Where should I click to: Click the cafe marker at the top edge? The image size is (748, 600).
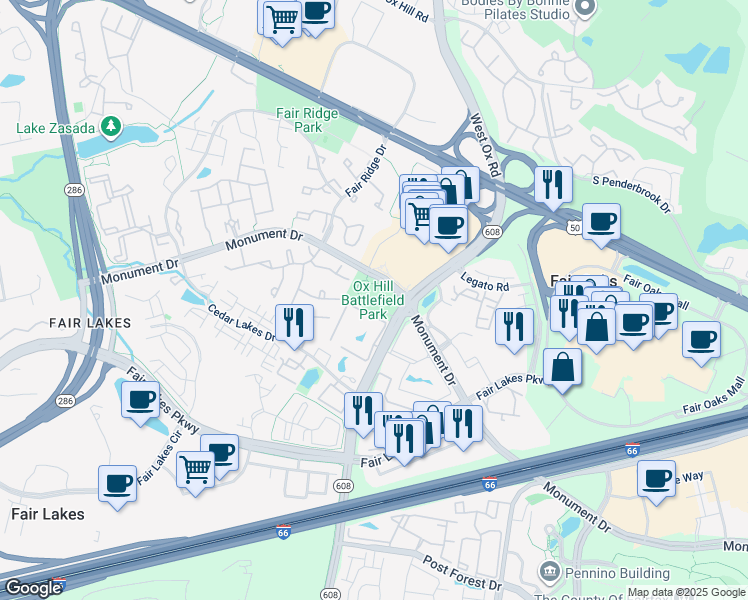coord(316,13)
